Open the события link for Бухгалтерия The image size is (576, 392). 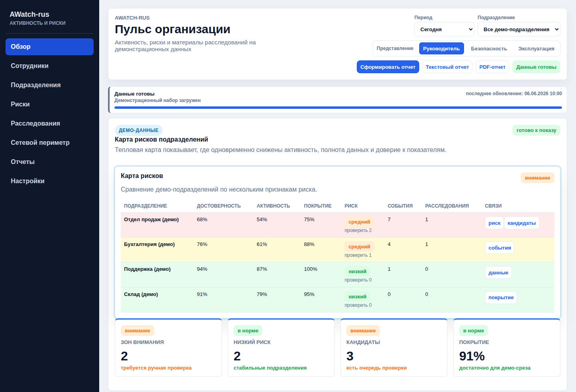[500, 248]
